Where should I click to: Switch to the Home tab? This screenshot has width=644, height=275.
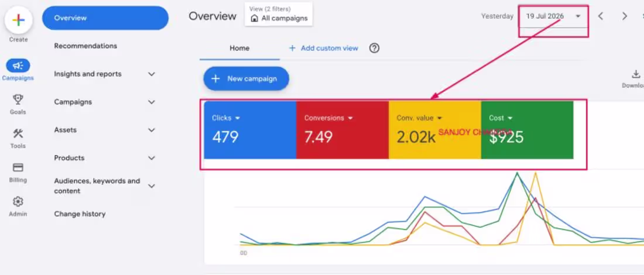click(x=239, y=48)
